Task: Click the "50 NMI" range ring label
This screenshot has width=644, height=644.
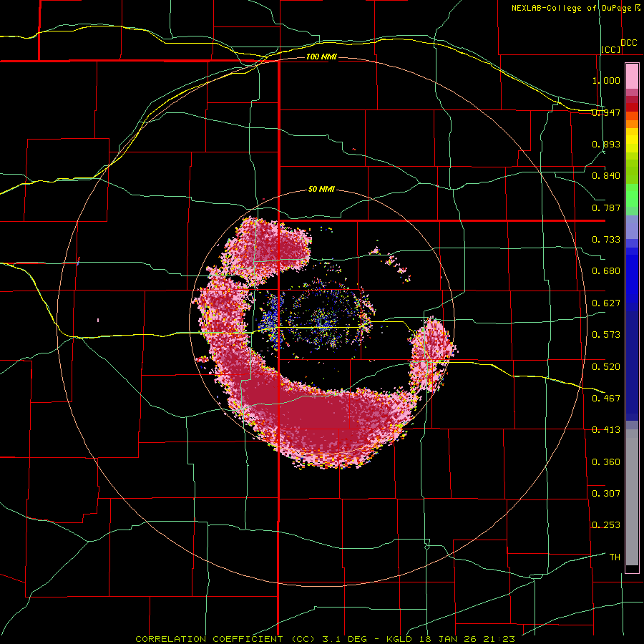Action: (321, 190)
